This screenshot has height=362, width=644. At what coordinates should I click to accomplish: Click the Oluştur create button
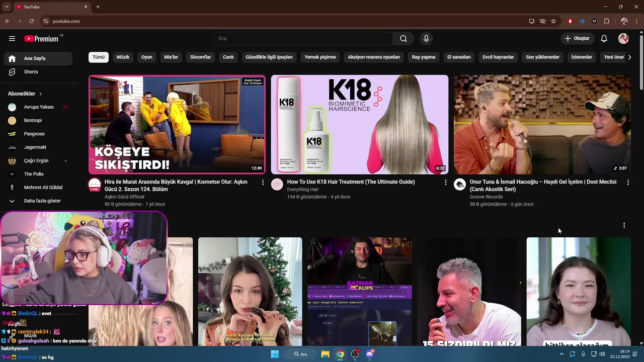pos(577,39)
